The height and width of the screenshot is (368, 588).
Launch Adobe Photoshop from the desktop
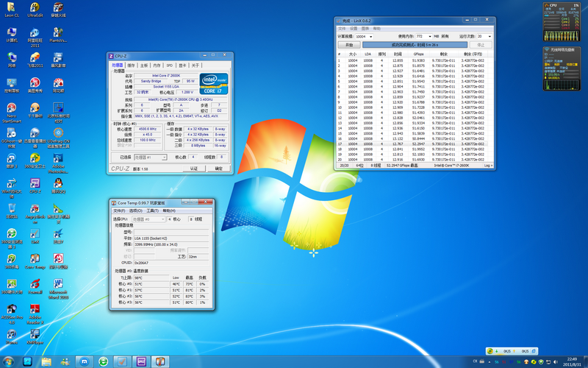58,163
